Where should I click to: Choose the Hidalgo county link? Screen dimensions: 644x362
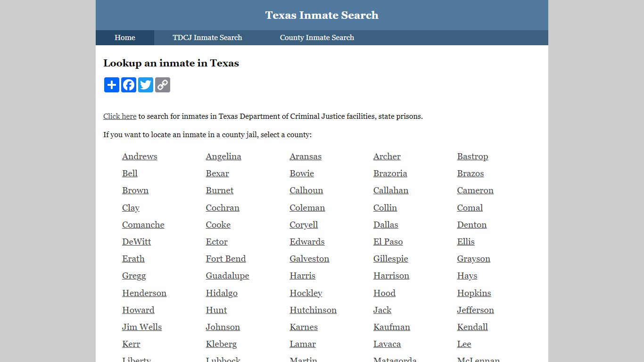pos(222,293)
